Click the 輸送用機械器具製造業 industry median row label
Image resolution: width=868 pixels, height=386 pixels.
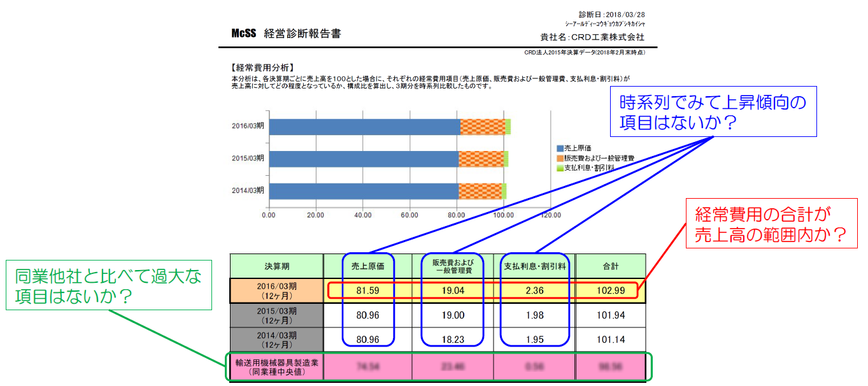click(x=276, y=366)
